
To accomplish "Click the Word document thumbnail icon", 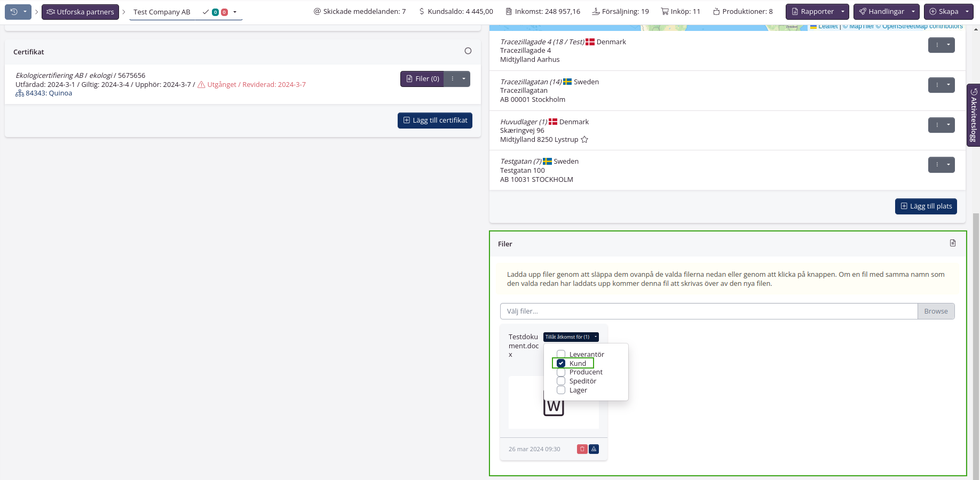I will (554, 407).
